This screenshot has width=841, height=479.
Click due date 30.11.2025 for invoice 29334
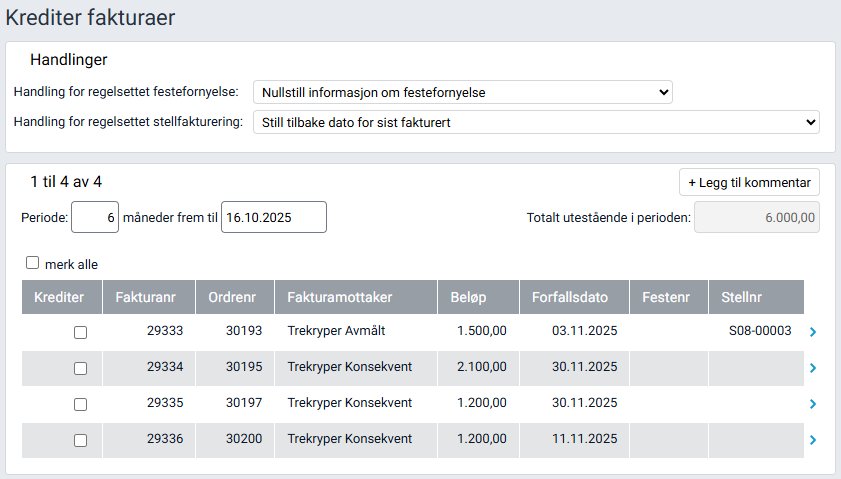pyautogui.click(x=585, y=366)
